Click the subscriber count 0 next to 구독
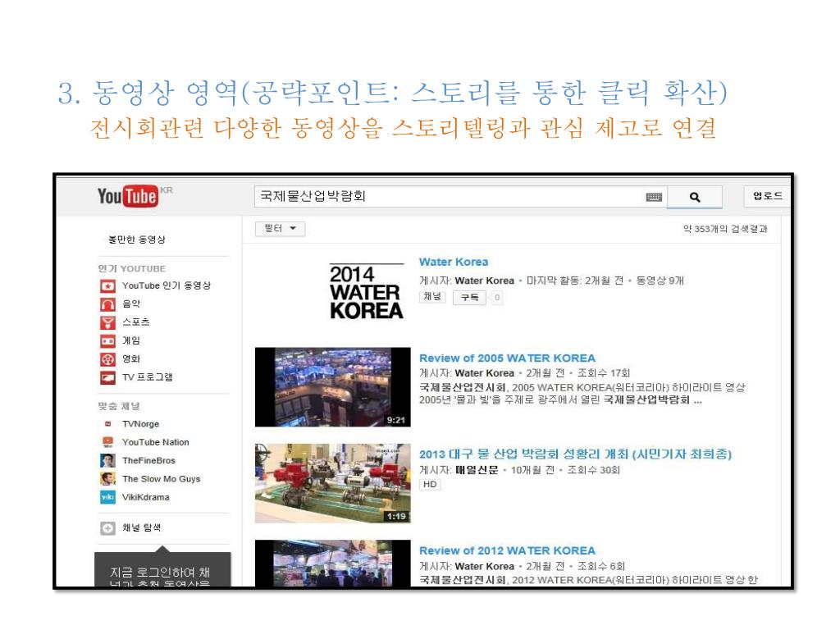Viewport: 840px width, 630px height. 497,297
